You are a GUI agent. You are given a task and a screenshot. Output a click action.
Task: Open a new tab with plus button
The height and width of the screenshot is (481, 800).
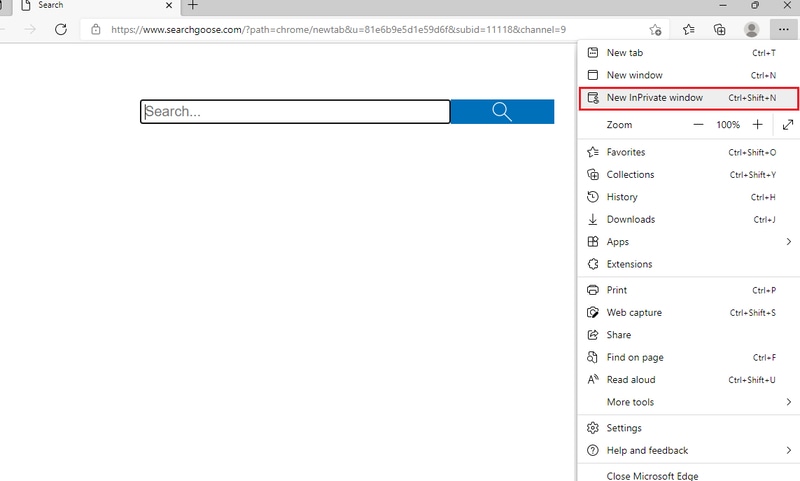[192, 6]
